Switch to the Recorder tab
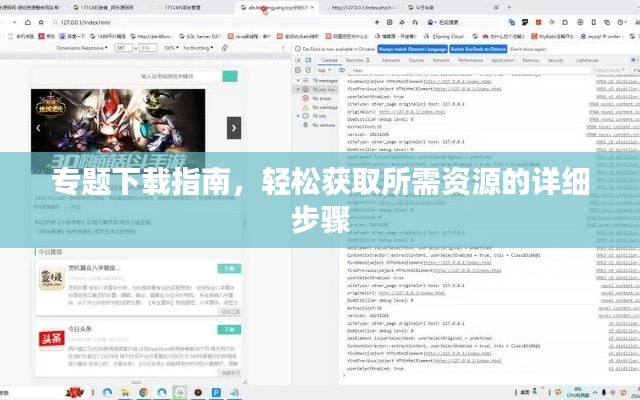The image size is (640, 400). click(x=358, y=60)
